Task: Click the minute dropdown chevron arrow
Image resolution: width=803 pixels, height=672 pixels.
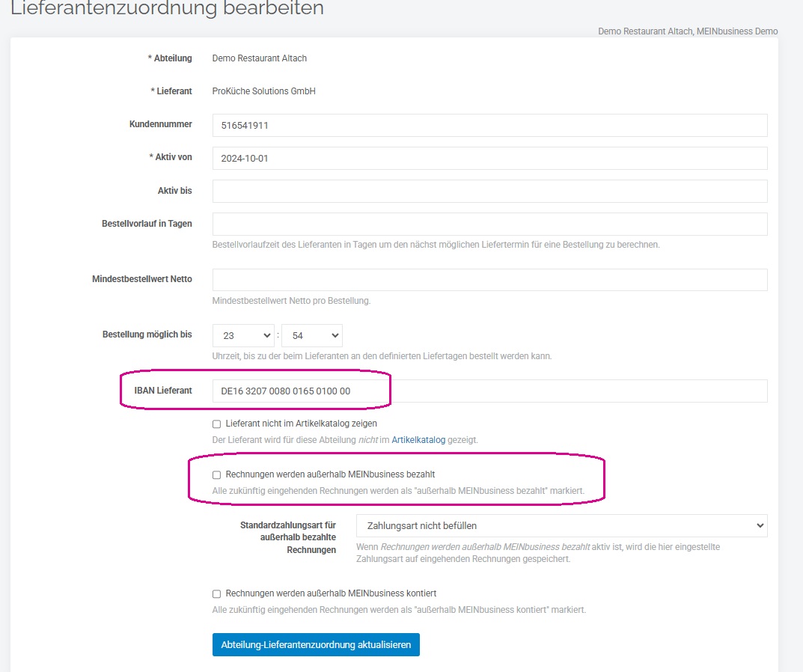Action: point(335,335)
